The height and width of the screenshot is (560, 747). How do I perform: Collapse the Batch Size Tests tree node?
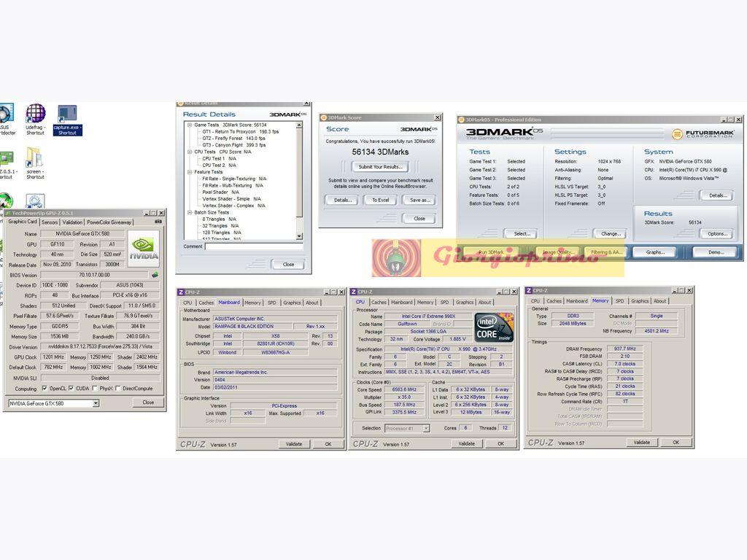189,212
